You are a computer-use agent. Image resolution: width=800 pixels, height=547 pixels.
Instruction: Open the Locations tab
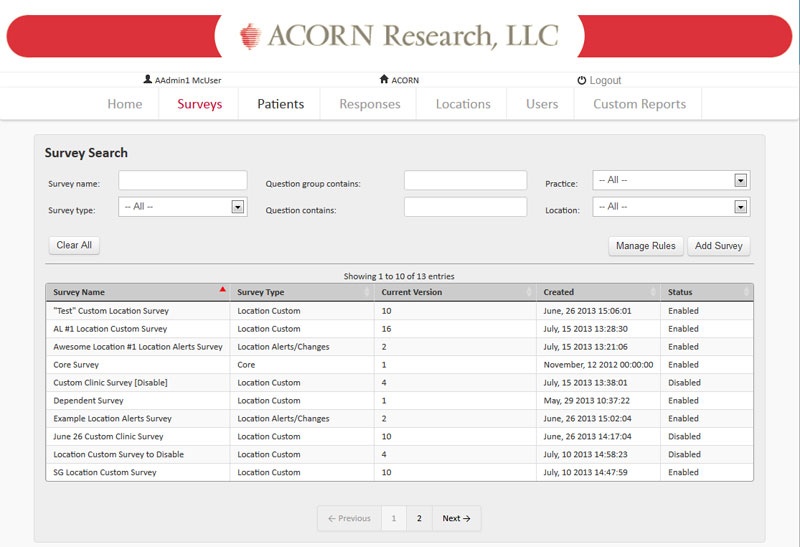[x=463, y=104]
